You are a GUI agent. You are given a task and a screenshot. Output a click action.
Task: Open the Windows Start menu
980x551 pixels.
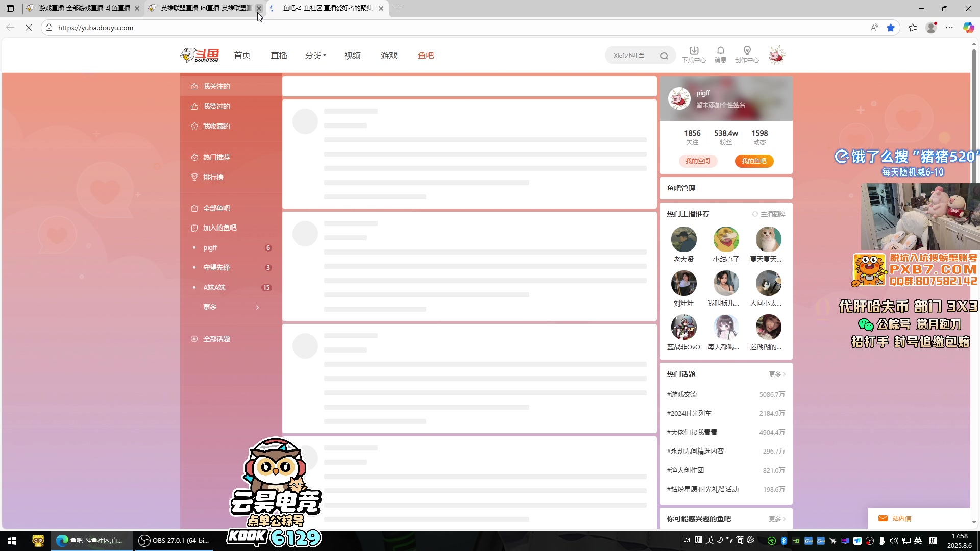(x=12, y=541)
